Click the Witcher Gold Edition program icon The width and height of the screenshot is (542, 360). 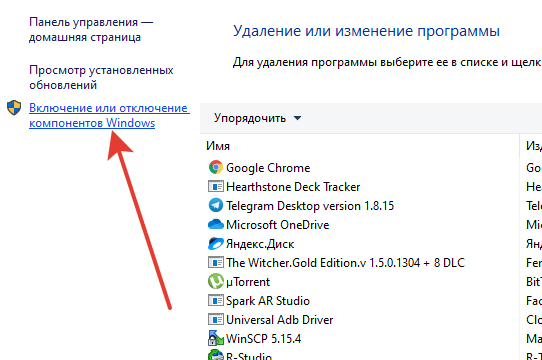click(216, 262)
